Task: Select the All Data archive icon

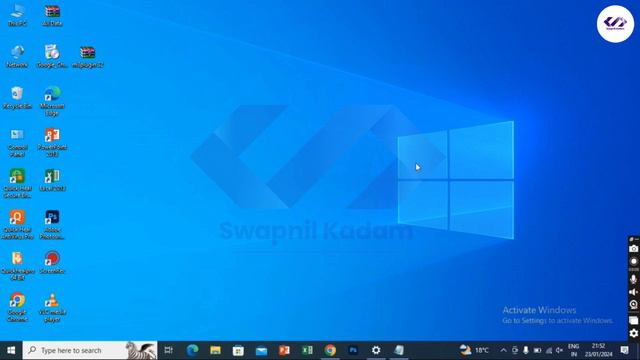Action: 52,16
